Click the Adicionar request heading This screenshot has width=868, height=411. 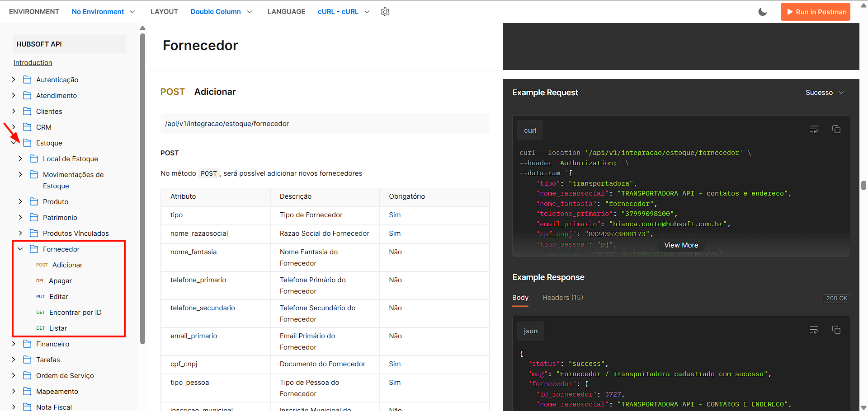(x=215, y=92)
